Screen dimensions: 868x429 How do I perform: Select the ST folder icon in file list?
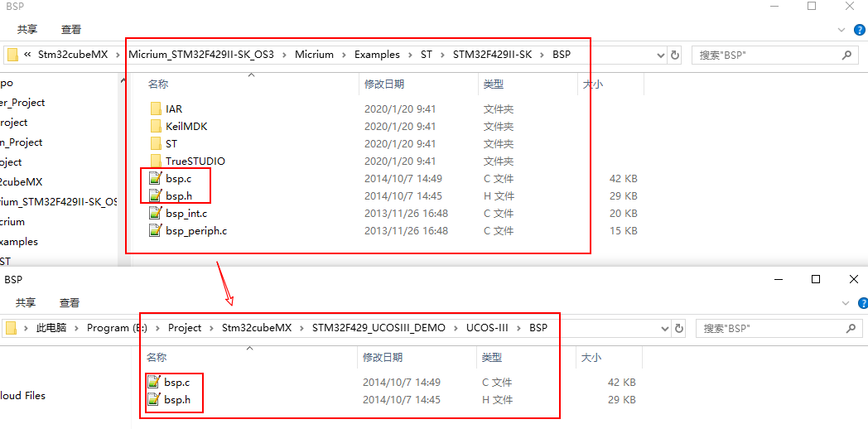(x=156, y=144)
